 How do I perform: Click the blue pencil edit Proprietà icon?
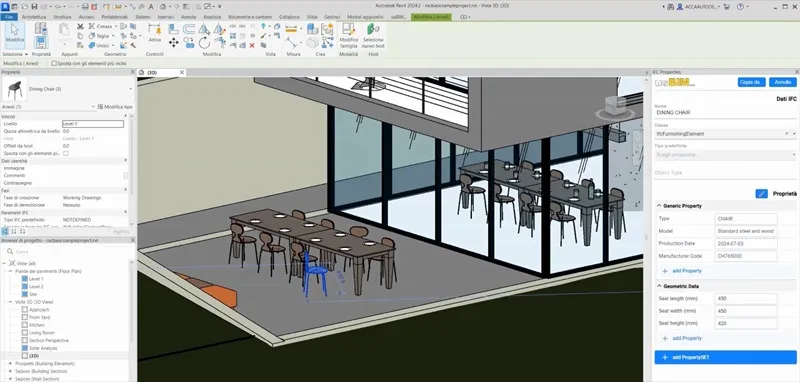(761, 194)
